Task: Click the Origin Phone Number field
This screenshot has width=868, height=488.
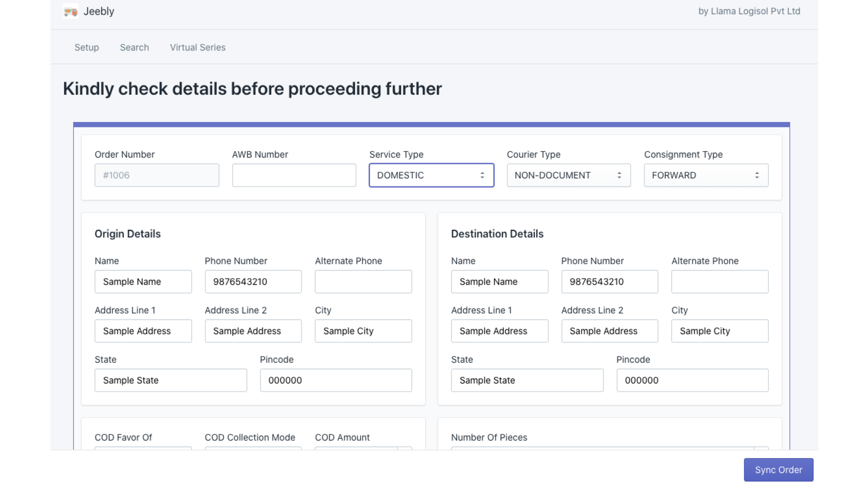Action: click(x=253, y=281)
